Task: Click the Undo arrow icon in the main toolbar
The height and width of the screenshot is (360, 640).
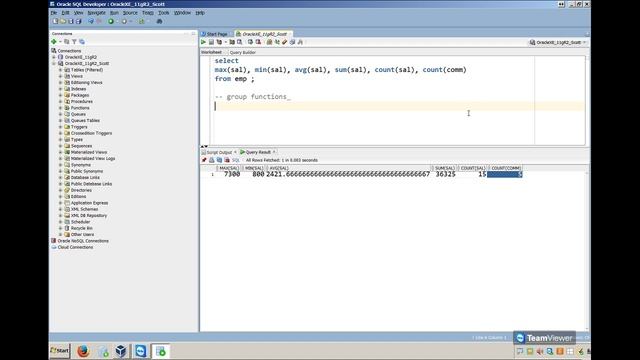Action: [x=91, y=21]
